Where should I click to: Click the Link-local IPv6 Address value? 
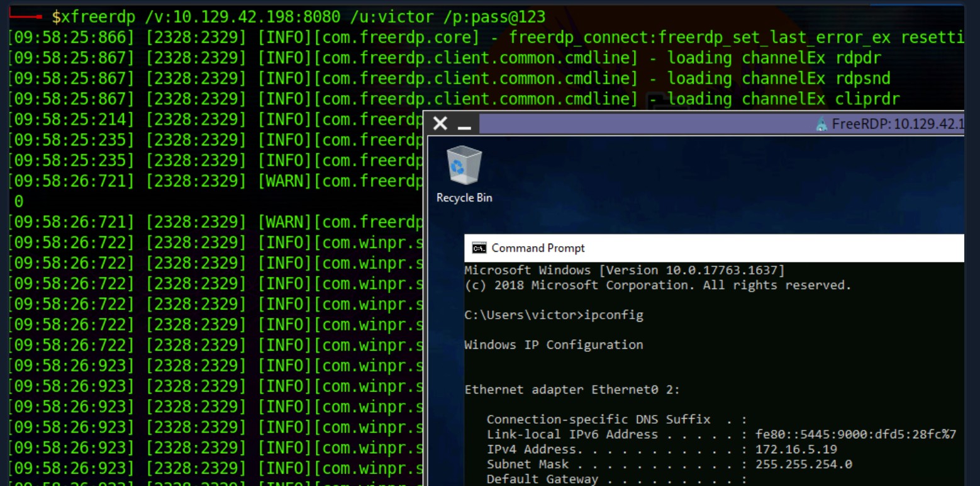856,434
